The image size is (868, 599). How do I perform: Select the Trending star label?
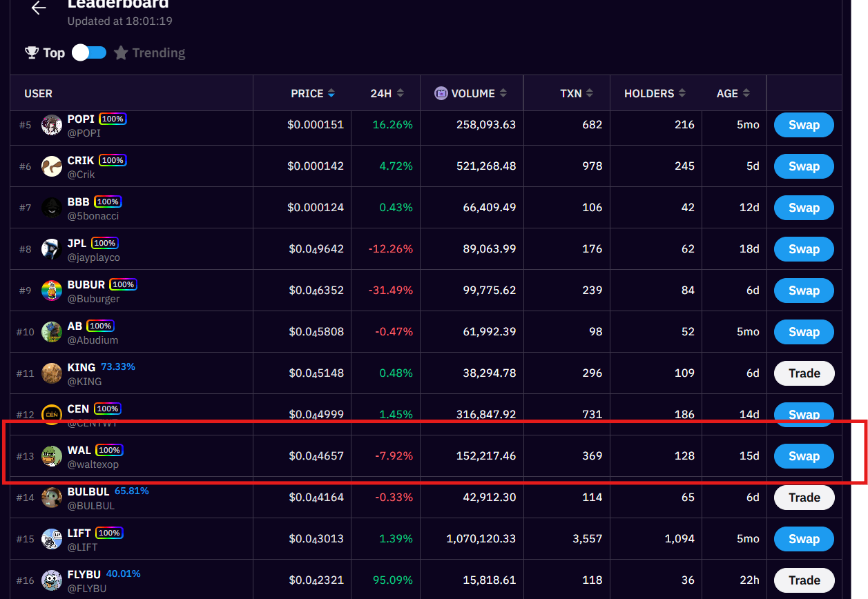pyautogui.click(x=150, y=53)
